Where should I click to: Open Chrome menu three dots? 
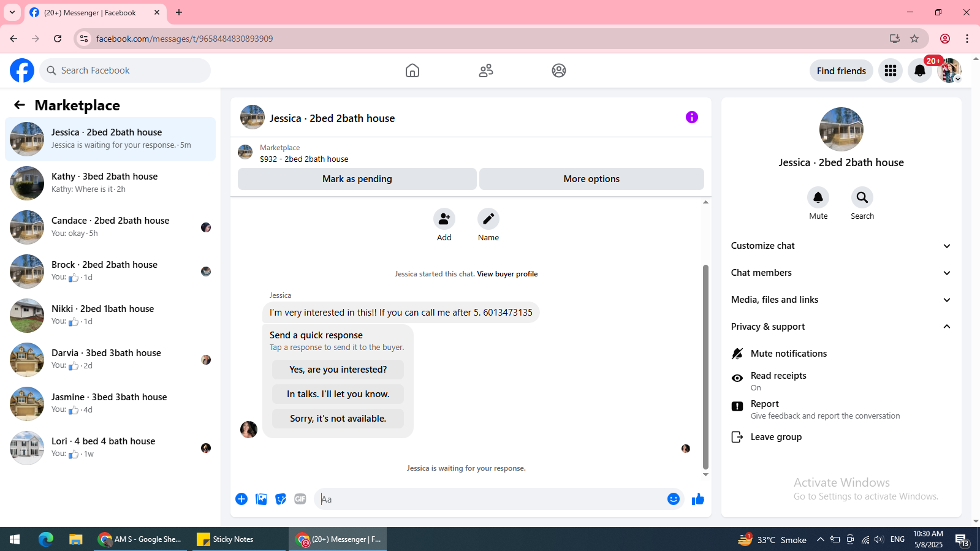pos(967,39)
